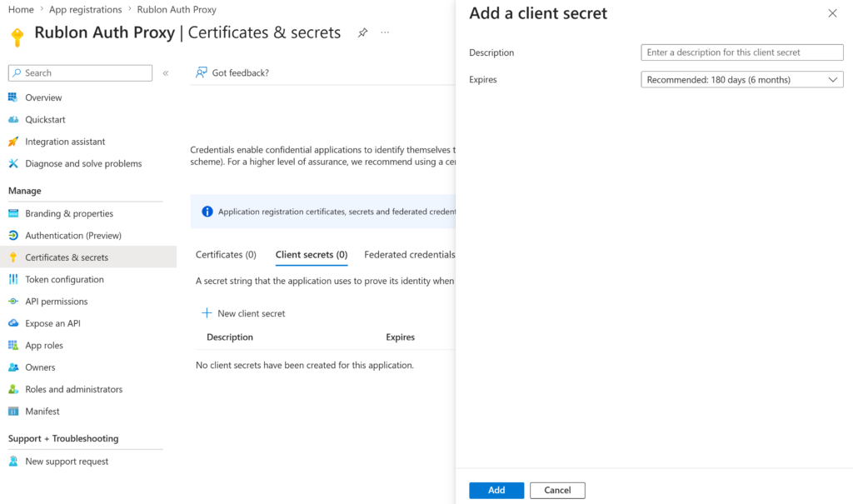Click the Overview grid icon in sidebar
The width and height of the screenshot is (853, 504).
(x=13, y=97)
